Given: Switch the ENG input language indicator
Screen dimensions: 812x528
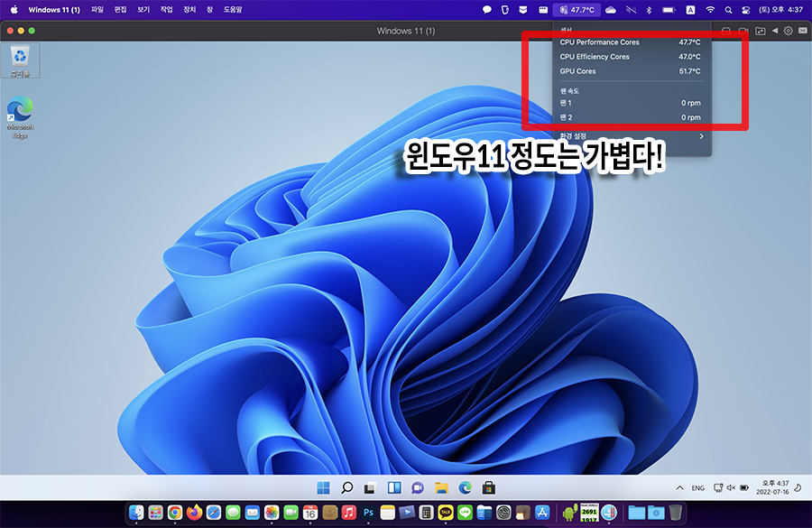Looking at the screenshot, I should click(x=697, y=487).
